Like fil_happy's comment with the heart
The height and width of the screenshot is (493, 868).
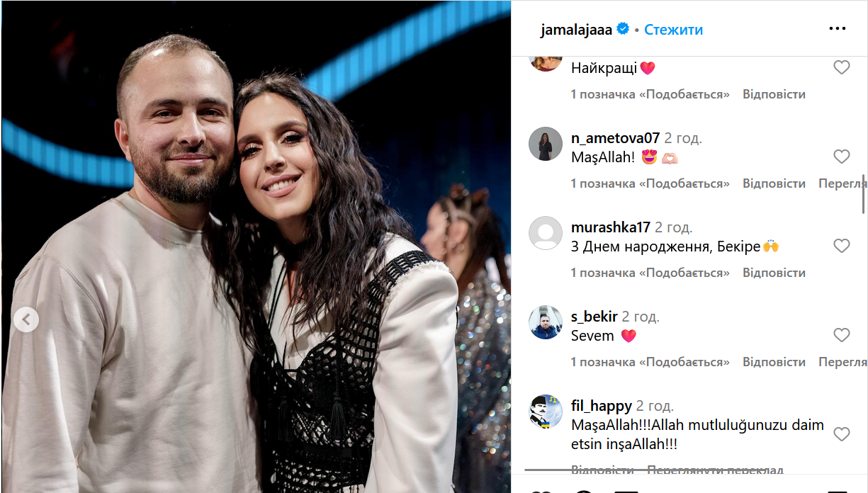(841, 434)
